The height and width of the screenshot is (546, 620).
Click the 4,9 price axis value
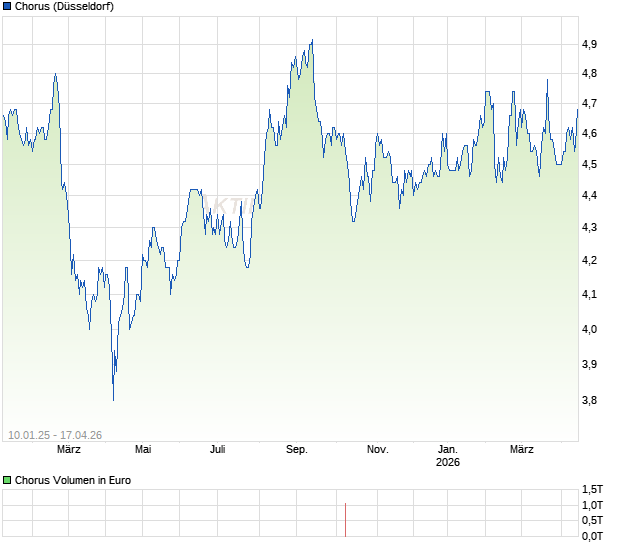click(x=589, y=44)
